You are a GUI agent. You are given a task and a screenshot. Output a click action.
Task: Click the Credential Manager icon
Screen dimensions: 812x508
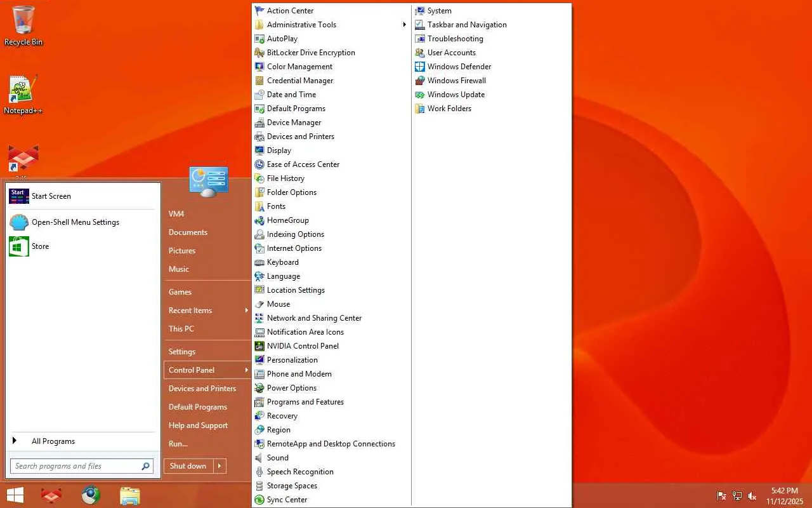point(259,81)
